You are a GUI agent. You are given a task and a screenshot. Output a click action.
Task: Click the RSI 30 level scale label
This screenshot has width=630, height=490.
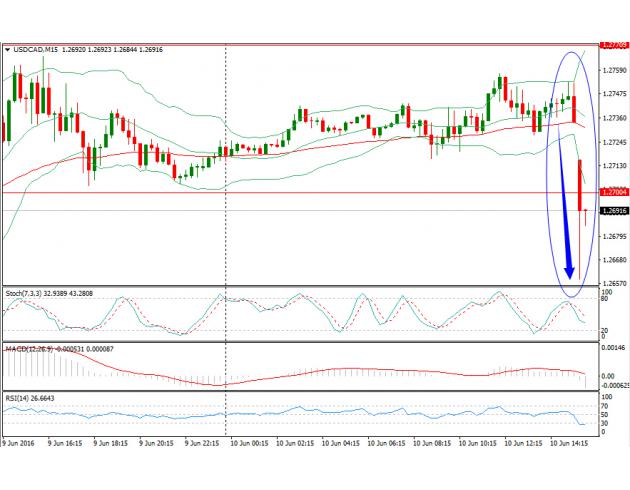pos(605,424)
